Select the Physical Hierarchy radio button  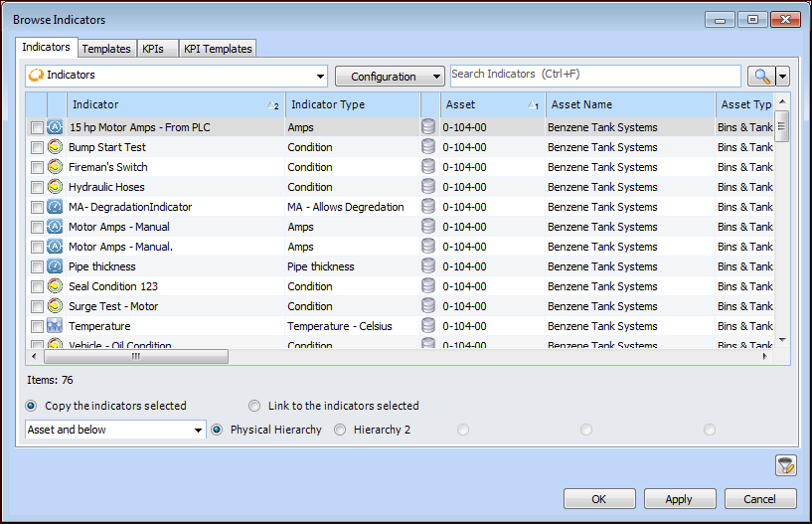point(217,430)
